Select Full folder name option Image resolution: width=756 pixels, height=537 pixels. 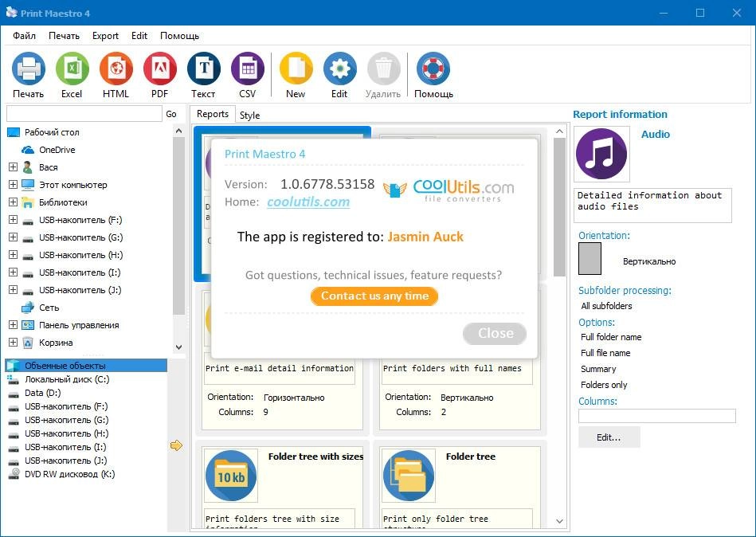pyautogui.click(x=611, y=337)
